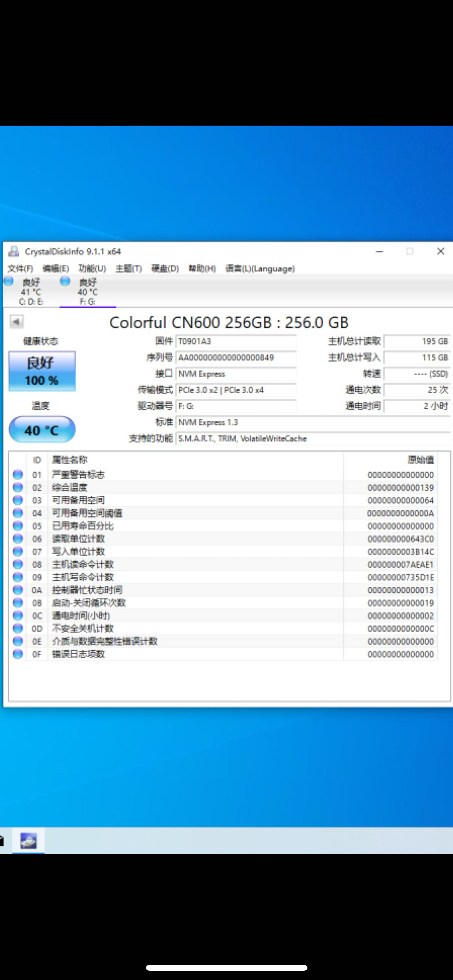
Task: Open the 文件(F) menu
Action: click(21, 269)
